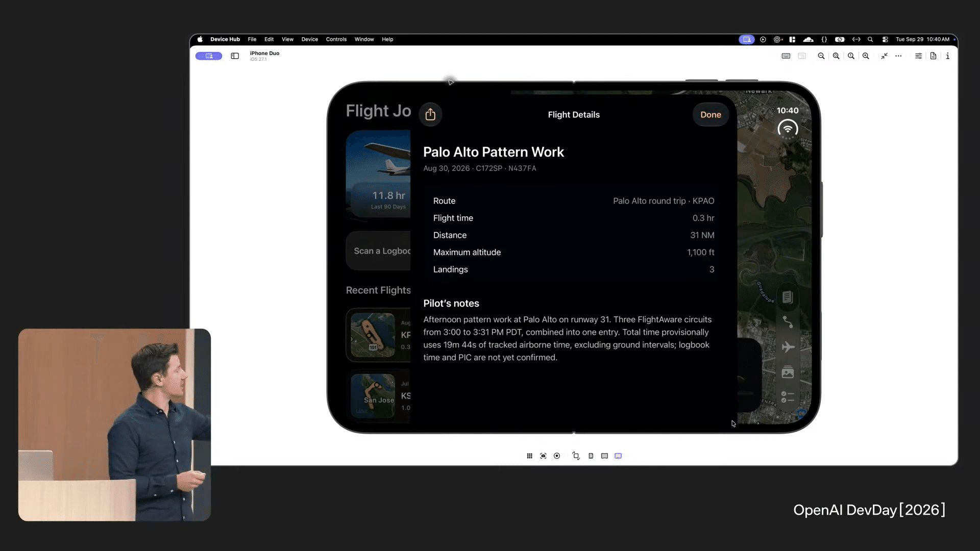Click the document toolbar icon
980x551 pixels.
pyautogui.click(x=933, y=56)
